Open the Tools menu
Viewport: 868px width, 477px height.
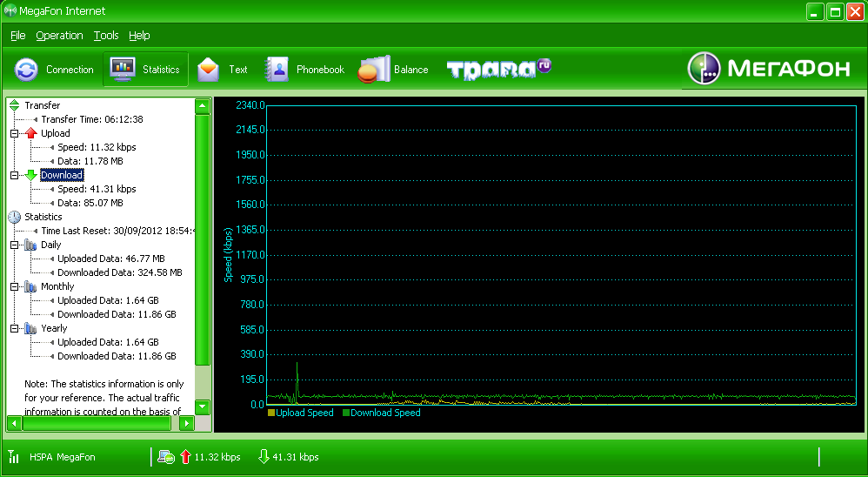tap(106, 36)
